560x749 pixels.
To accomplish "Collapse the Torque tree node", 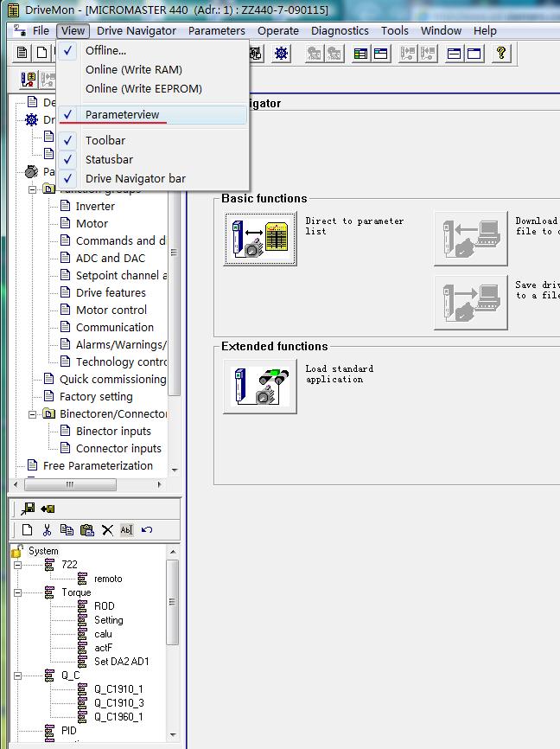I will click(17, 592).
